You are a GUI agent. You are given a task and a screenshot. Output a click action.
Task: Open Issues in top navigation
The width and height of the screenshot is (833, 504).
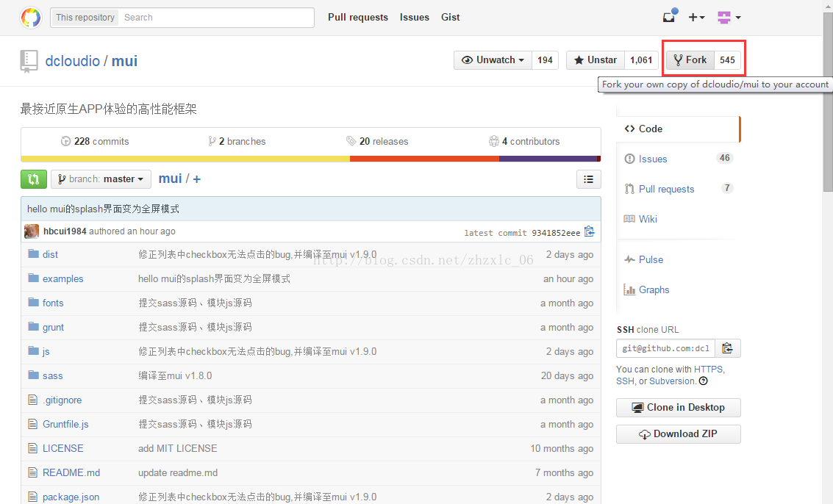click(x=415, y=18)
